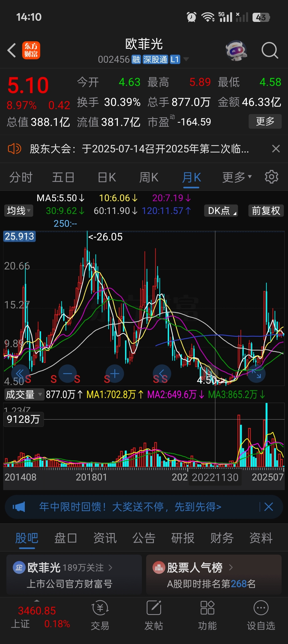Open the 股东大会 announcement notice
Viewport: 288px width, 644px height.
pyautogui.click(x=139, y=149)
